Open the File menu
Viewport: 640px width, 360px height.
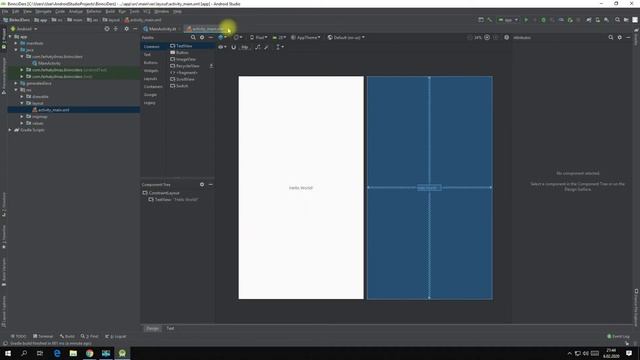tap(5, 11)
